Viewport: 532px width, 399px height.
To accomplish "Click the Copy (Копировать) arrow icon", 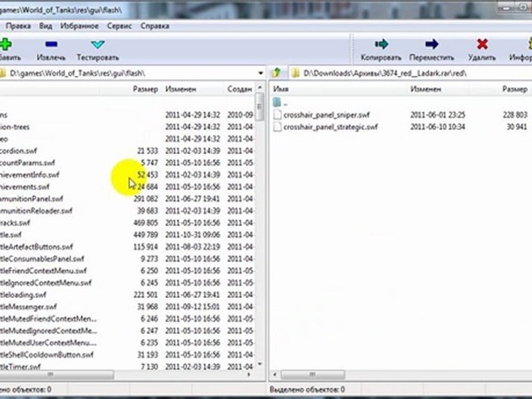I will click(381, 44).
